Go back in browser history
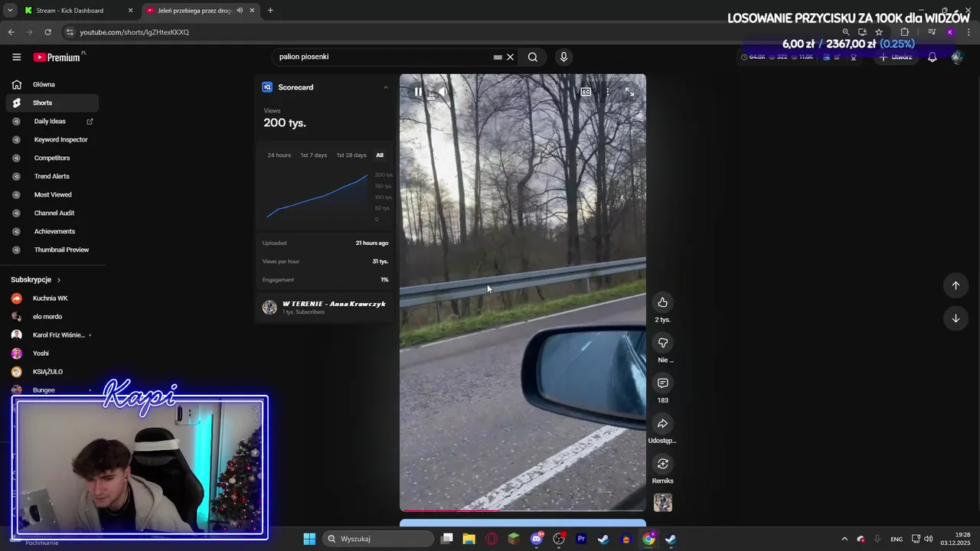Screen dimensions: 980x551 (x=11, y=32)
